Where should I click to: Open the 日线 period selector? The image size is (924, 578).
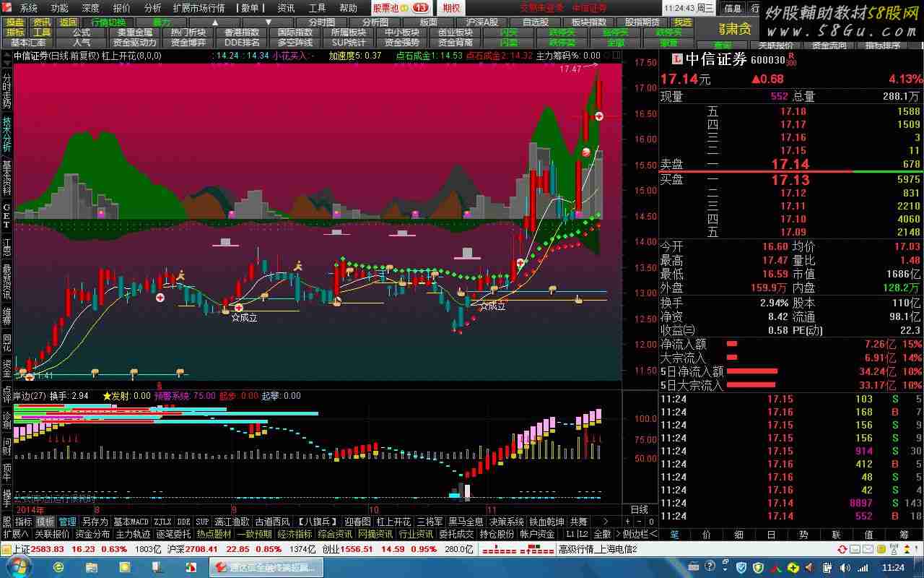(640, 509)
